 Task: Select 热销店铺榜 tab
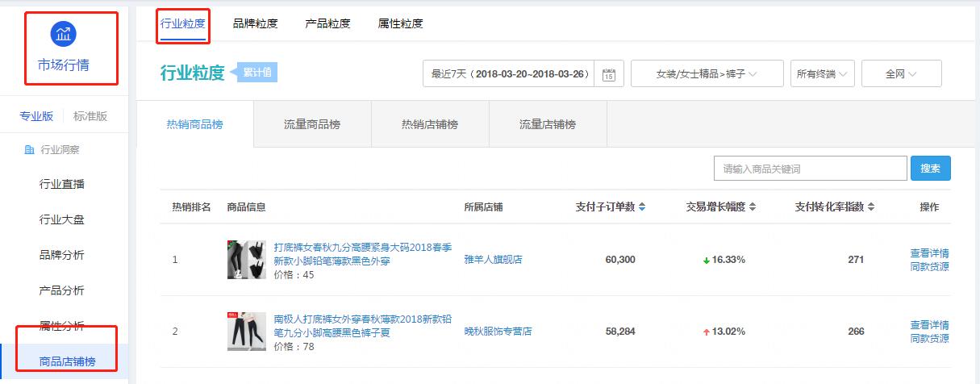click(430, 124)
